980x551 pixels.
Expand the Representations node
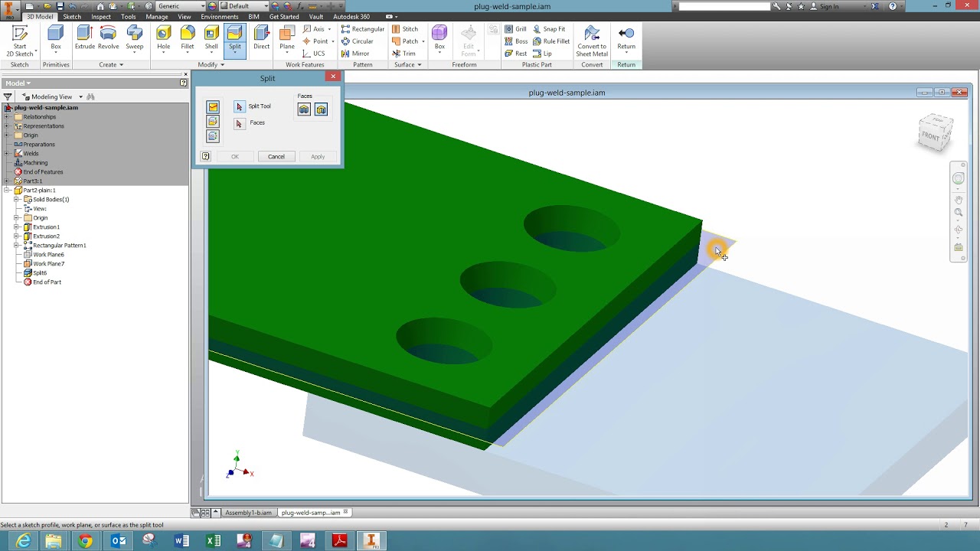coord(7,126)
